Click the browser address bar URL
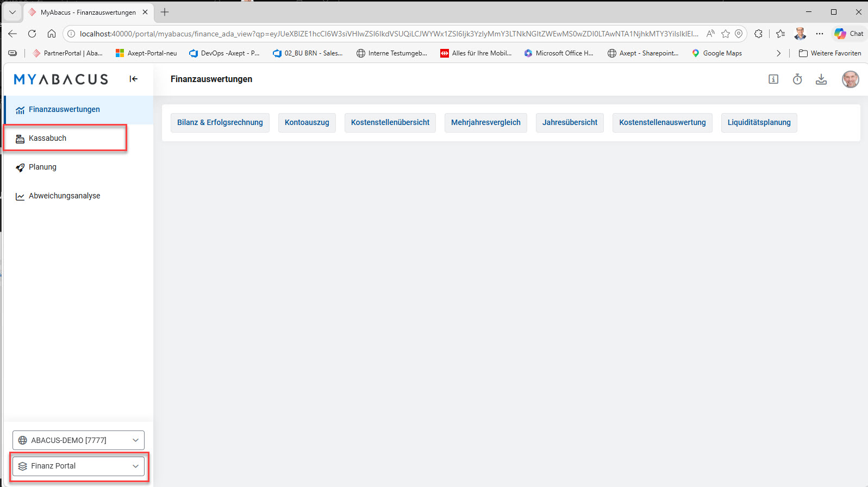The image size is (868, 487). pyautogui.click(x=389, y=34)
